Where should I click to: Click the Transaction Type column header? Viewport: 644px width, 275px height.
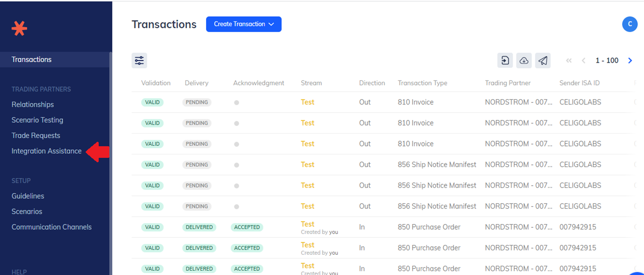point(422,83)
